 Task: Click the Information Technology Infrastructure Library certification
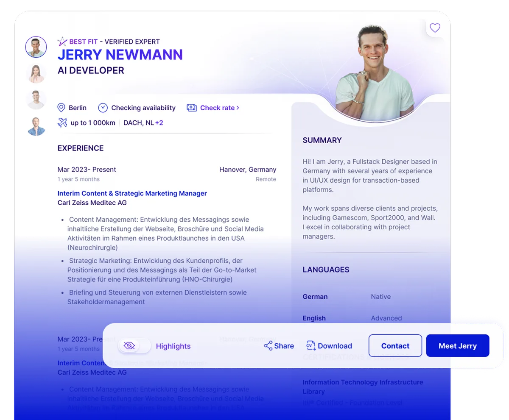click(x=363, y=387)
